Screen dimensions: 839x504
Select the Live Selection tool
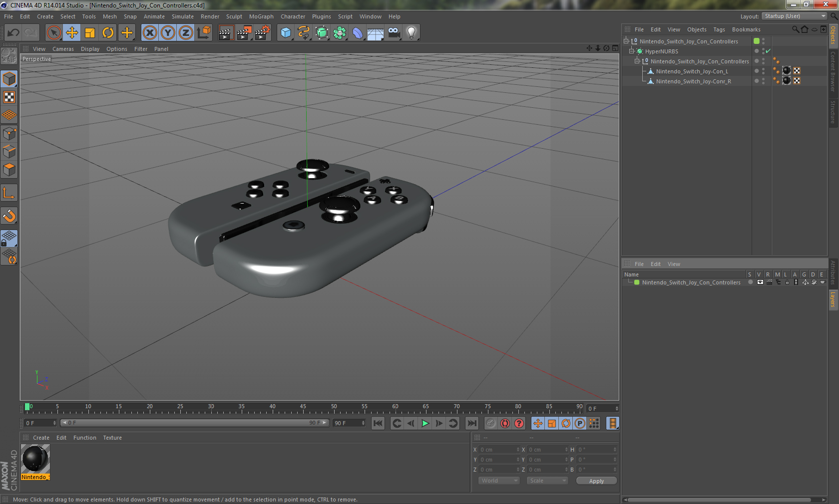(53, 33)
